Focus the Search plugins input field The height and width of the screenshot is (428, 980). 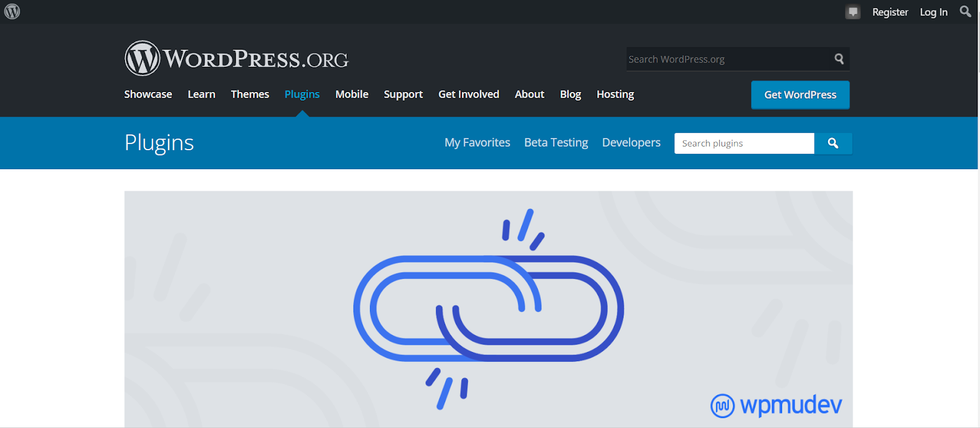point(744,143)
